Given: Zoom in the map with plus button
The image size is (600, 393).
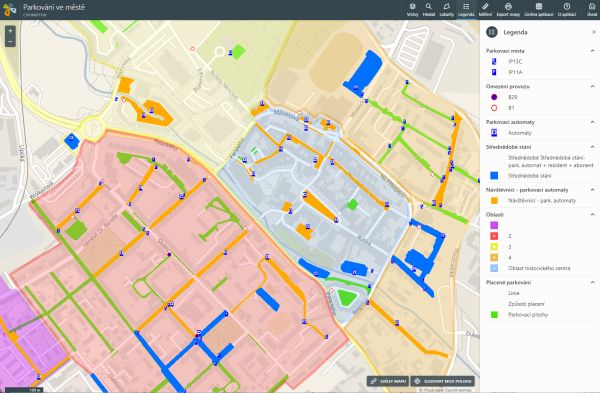Looking at the screenshot, I should [x=10, y=31].
